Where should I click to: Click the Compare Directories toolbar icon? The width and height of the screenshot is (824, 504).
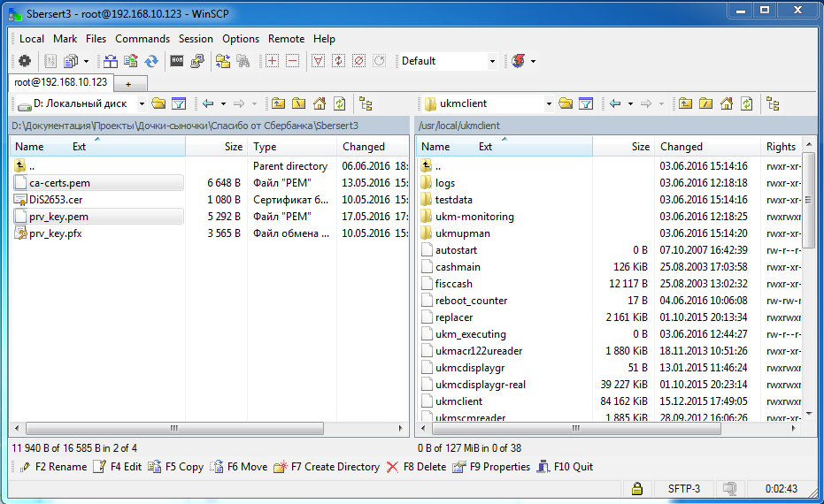(x=111, y=61)
